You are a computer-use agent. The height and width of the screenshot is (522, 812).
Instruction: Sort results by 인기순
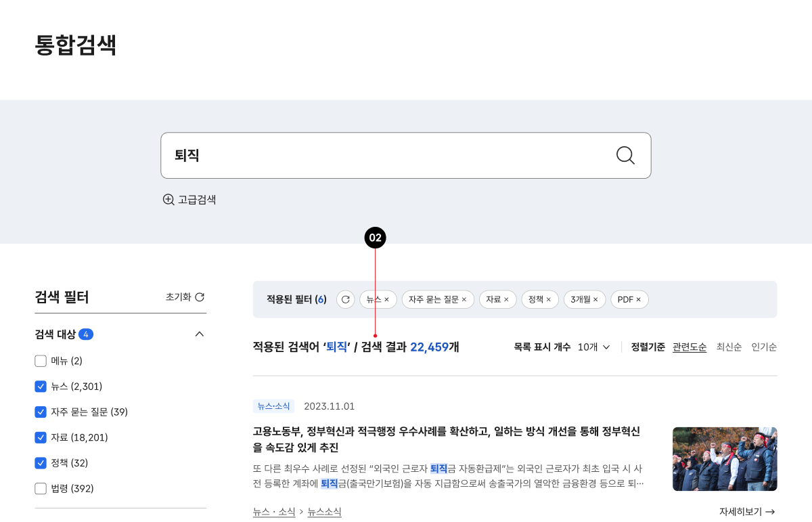tap(764, 347)
